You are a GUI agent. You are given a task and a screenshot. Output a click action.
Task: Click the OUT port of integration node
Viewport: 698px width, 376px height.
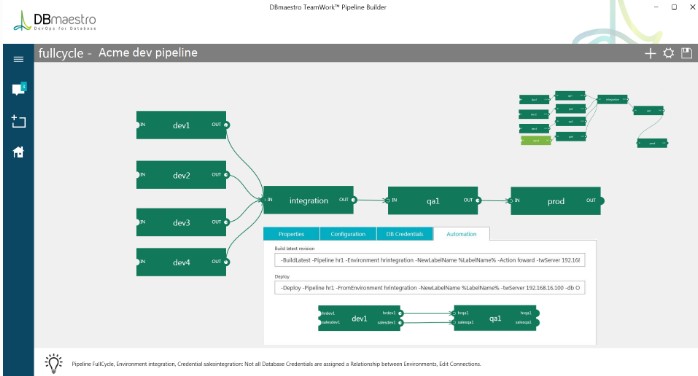[x=353, y=200]
